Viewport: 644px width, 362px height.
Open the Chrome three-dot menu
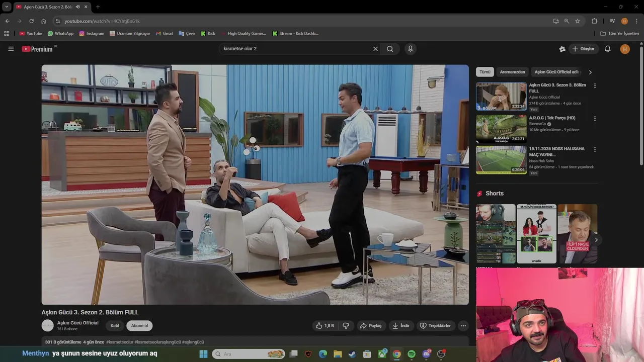point(636,21)
